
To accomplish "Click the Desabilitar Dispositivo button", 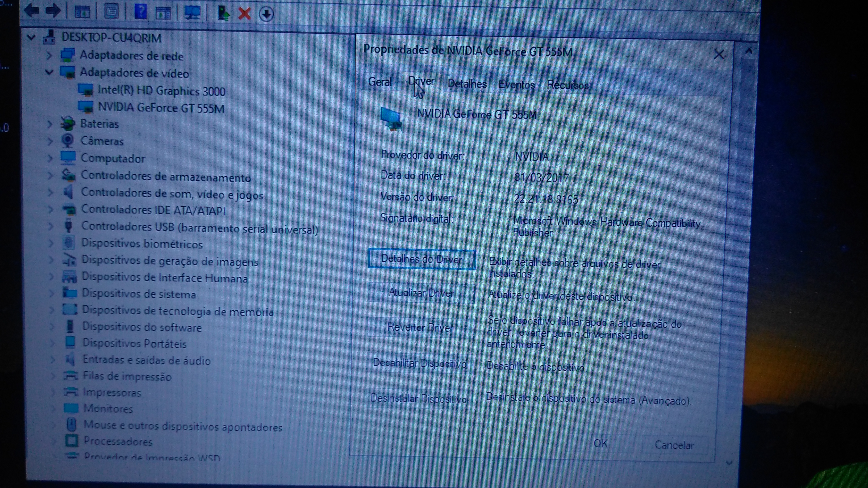I will [x=420, y=363].
